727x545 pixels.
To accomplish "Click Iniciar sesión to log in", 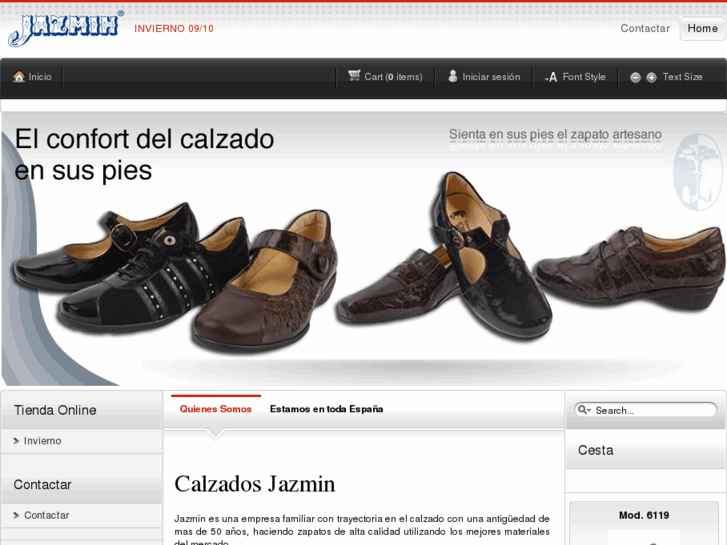I will 491,77.
